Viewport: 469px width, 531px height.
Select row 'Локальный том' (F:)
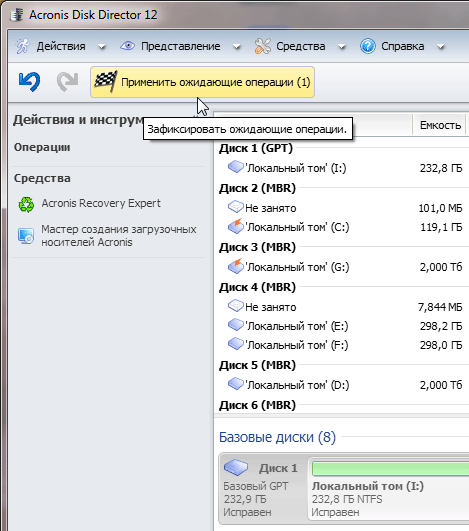(342, 345)
